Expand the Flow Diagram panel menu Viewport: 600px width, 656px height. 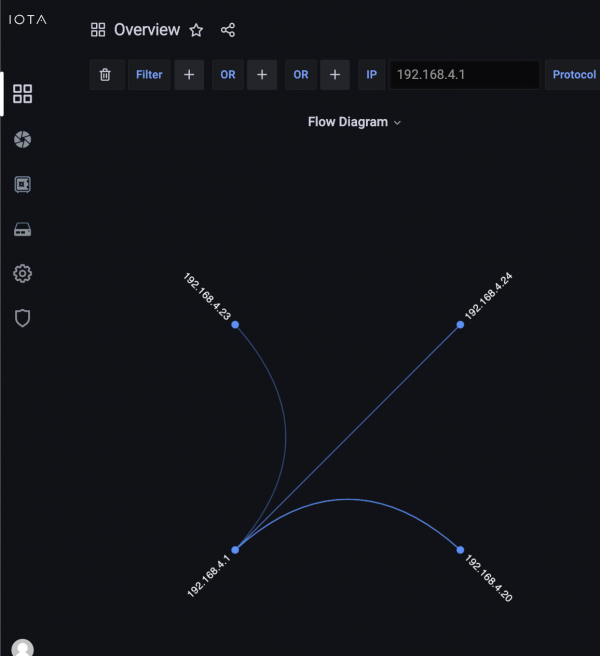[354, 122]
